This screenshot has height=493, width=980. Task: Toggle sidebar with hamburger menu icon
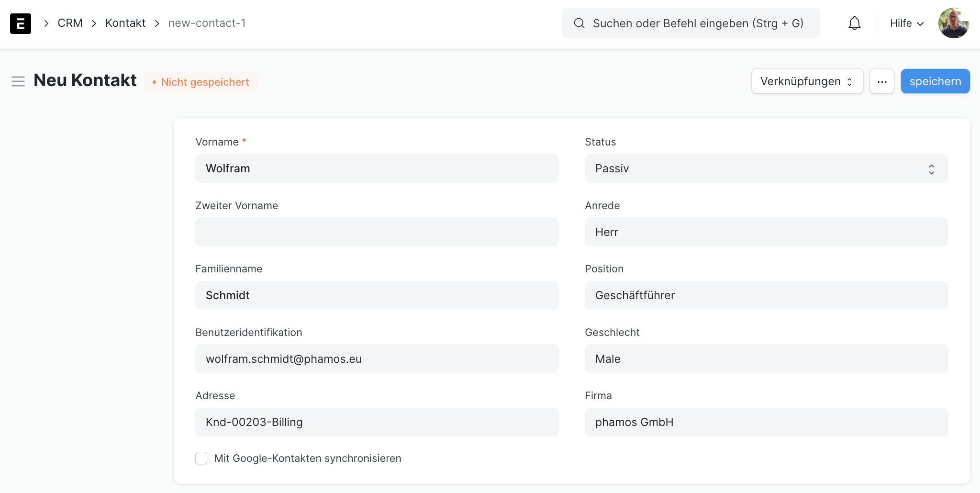point(18,81)
